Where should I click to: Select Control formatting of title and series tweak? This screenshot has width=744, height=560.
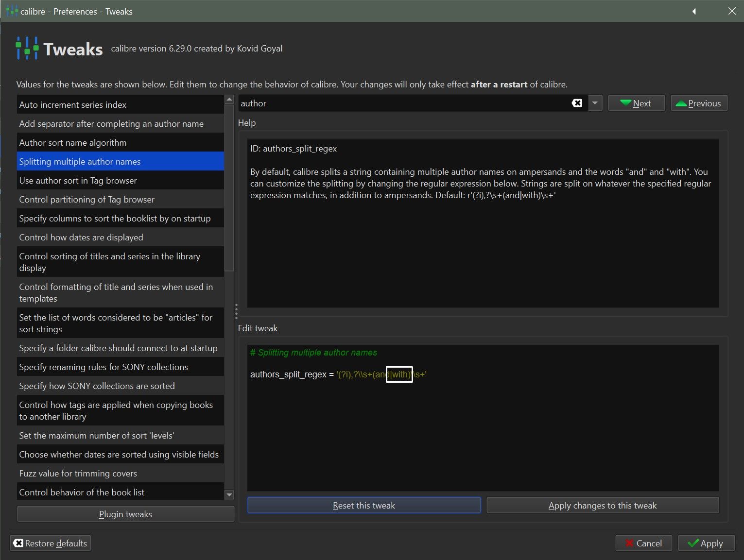(x=121, y=292)
